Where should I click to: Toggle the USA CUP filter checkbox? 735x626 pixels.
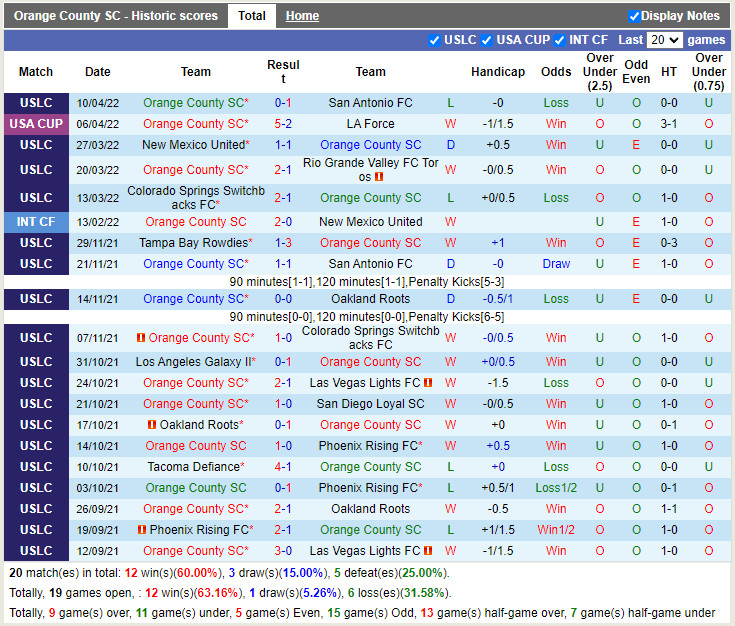point(486,40)
